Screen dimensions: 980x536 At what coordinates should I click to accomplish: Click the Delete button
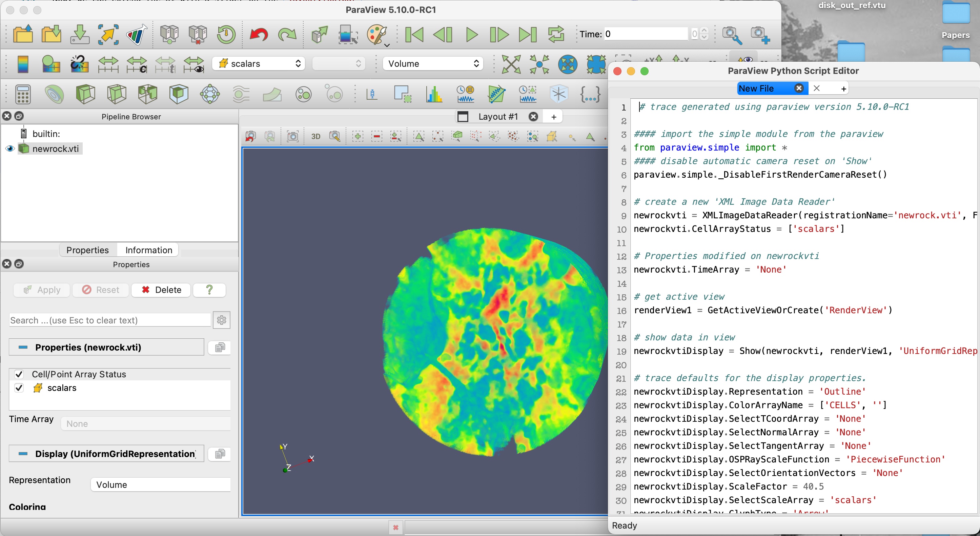pyautogui.click(x=161, y=290)
